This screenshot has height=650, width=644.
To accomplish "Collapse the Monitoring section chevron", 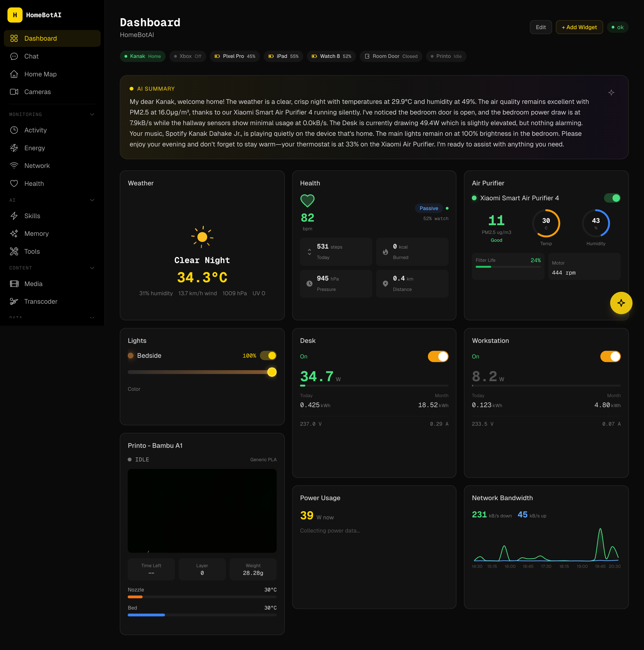I will coord(92,114).
